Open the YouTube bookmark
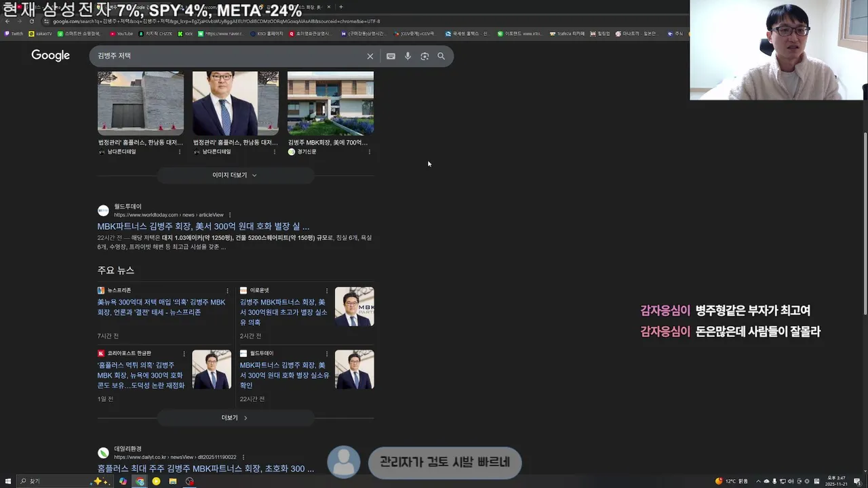 122,33
